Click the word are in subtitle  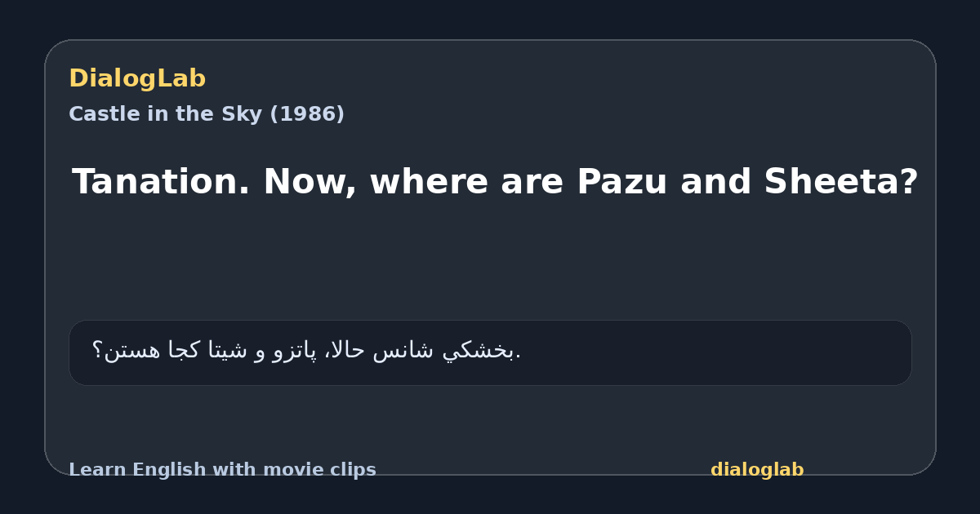point(532,183)
